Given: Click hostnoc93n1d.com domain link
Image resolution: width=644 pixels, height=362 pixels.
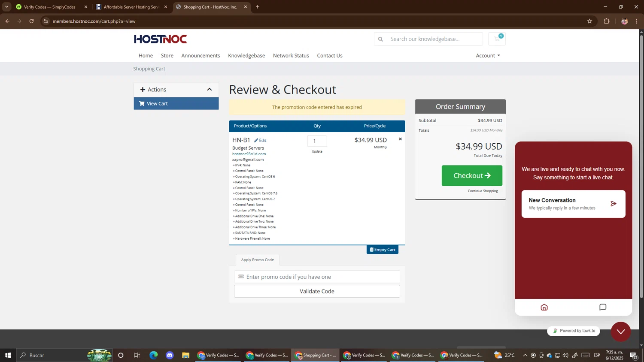Looking at the screenshot, I should 249,154.
